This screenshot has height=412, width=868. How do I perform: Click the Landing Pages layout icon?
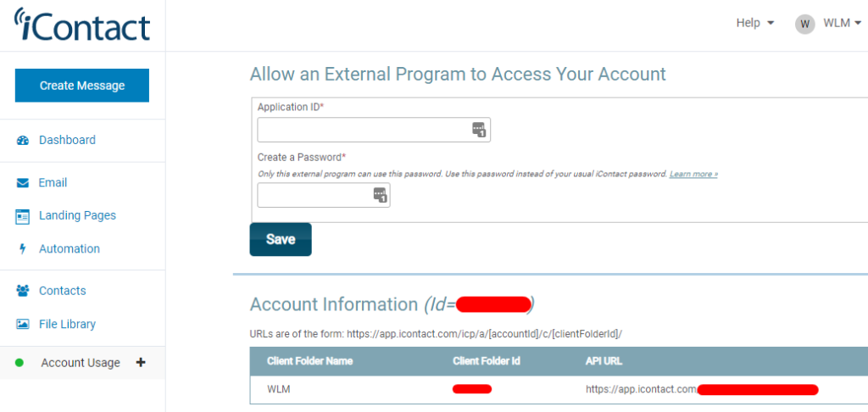23,216
